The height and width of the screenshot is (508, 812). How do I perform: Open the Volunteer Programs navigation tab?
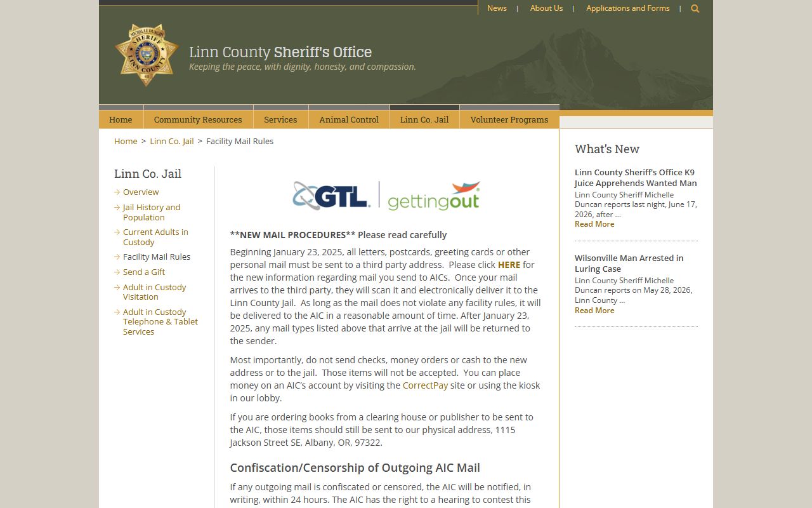coord(509,119)
